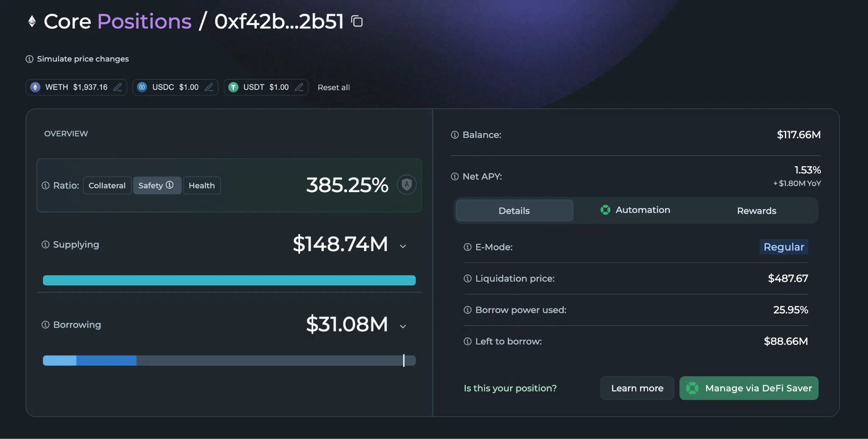Click the Ethereum network icon beside Core
The height and width of the screenshot is (439, 868).
click(x=32, y=21)
